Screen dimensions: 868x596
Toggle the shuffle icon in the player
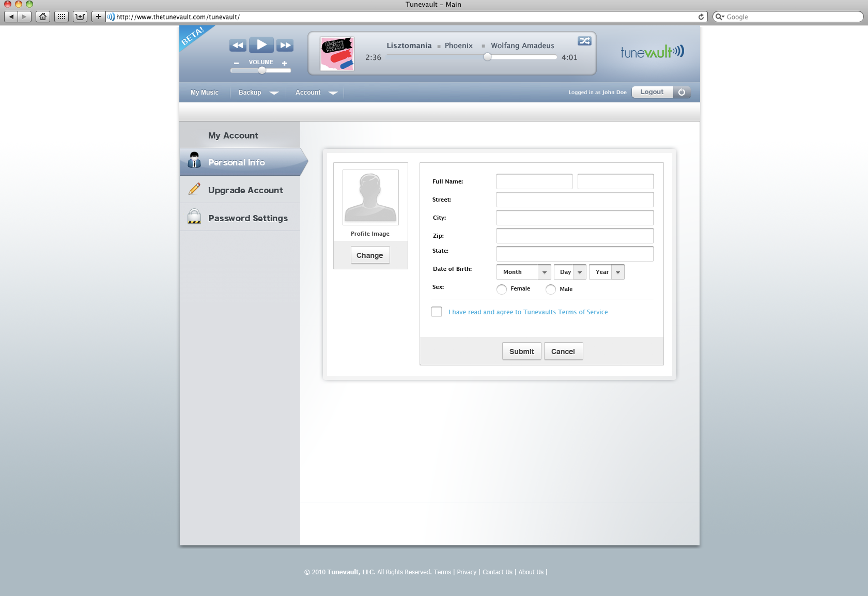[584, 41]
